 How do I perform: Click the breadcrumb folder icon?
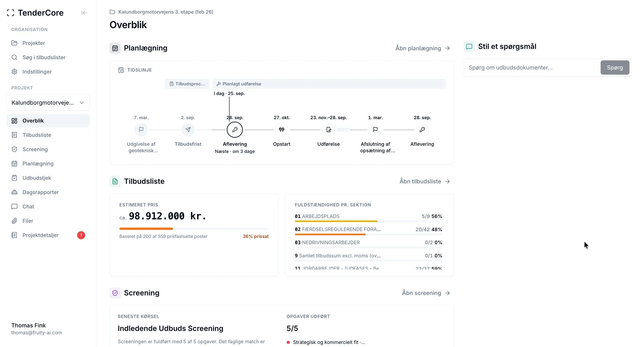[x=112, y=12]
